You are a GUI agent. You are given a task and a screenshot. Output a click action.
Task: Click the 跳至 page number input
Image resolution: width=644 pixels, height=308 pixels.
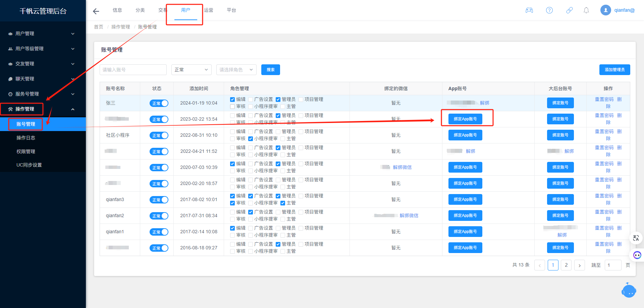coord(613,265)
